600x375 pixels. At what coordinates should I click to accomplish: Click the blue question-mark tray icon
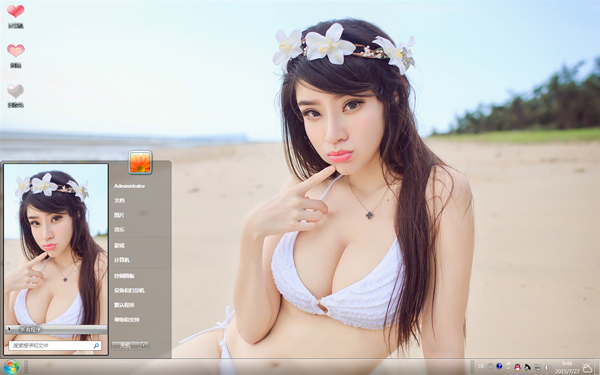tap(499, 366)
